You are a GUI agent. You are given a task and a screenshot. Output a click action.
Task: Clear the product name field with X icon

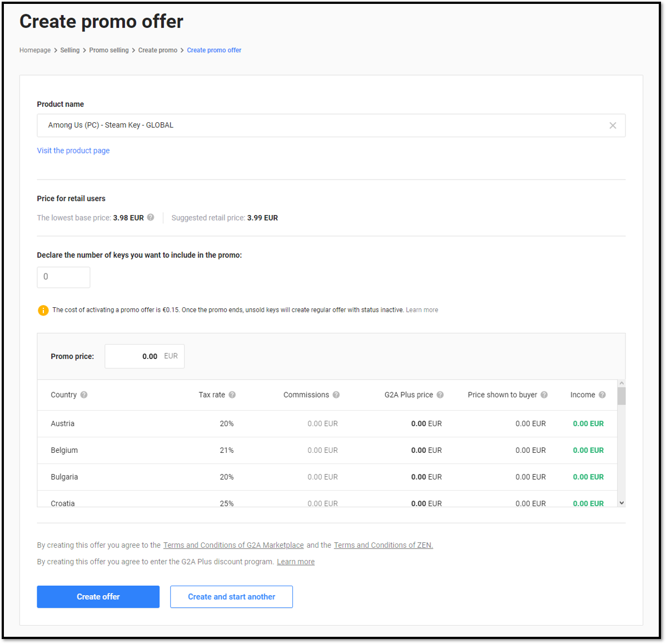point(613,126)
